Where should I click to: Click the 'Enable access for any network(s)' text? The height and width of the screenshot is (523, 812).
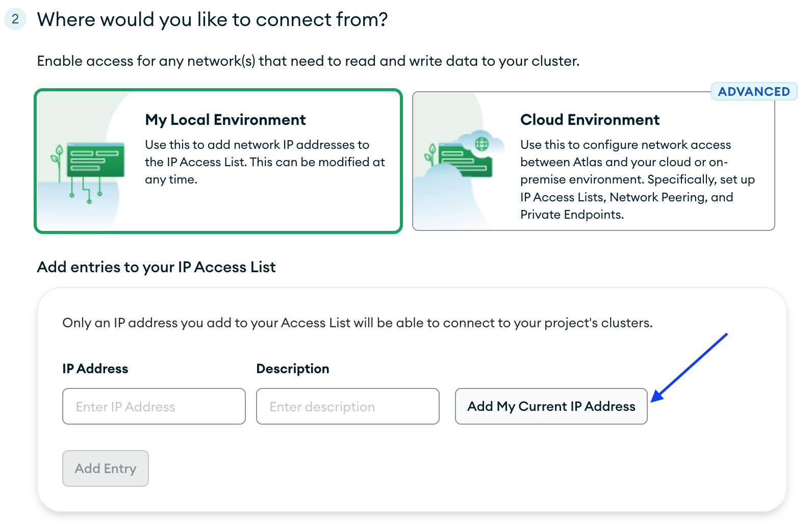308,61
